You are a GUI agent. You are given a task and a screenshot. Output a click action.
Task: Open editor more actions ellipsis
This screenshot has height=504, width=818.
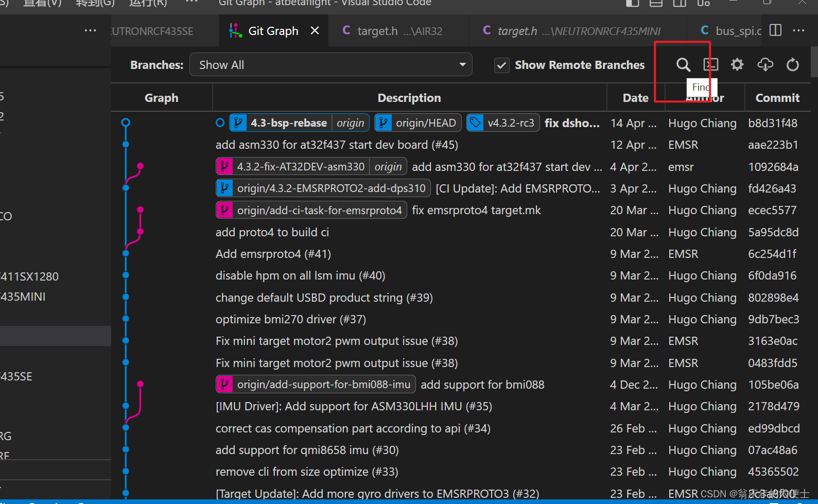click(798, 30)
